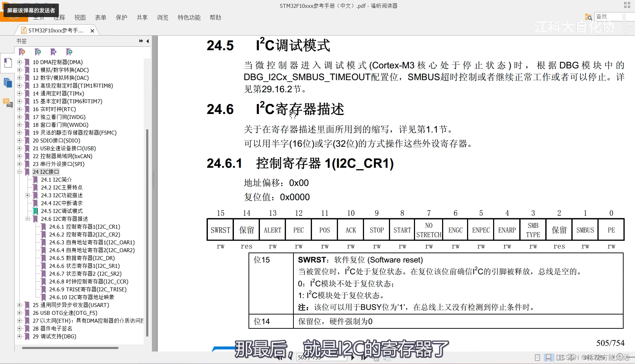The height and width of the screenshot is (364, 635).
Task: Open the 浏览 menu
Action: point(163,17)
